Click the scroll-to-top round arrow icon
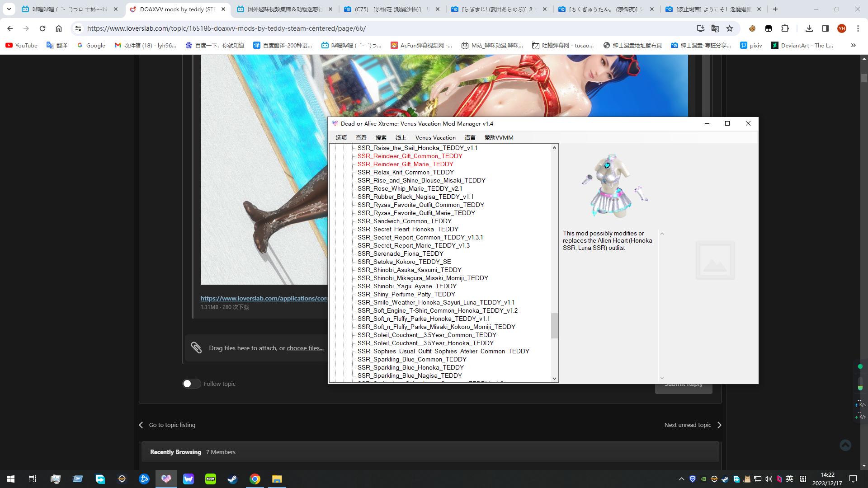Image resolution: width=868 pixels, height=488 pixels. tap(845, 445)
